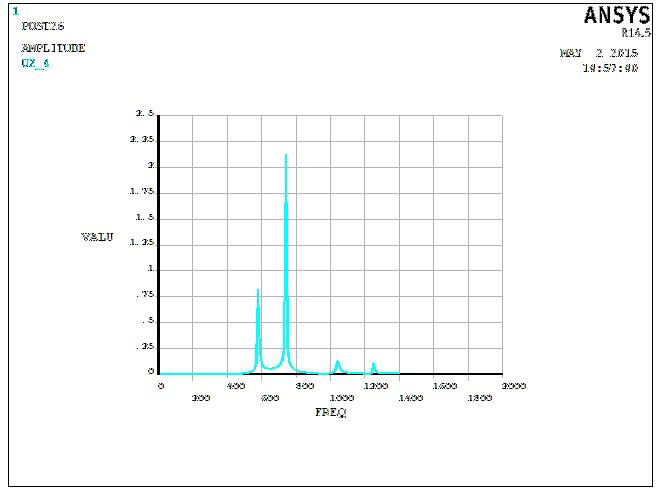Image resolution: width=658 pixels, height=493 pixels.
Task: Click the 600 tick label on FREQ axis
Action: pyautogui.click(x=270, y=398)
